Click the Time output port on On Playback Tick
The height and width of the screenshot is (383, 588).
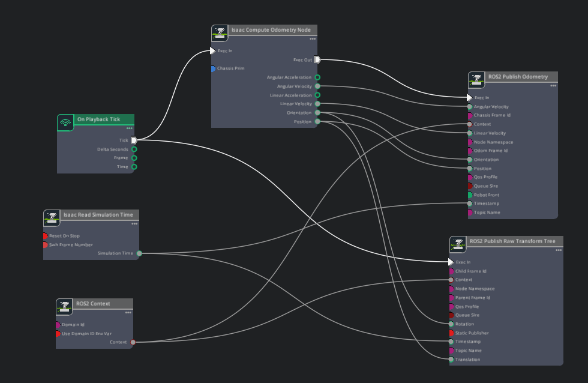(x=134, y=167)
